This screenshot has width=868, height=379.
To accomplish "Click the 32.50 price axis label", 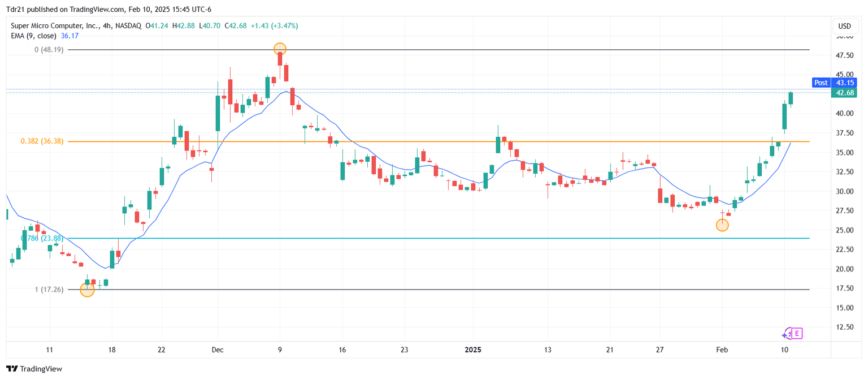I will (x=845, y=172).
